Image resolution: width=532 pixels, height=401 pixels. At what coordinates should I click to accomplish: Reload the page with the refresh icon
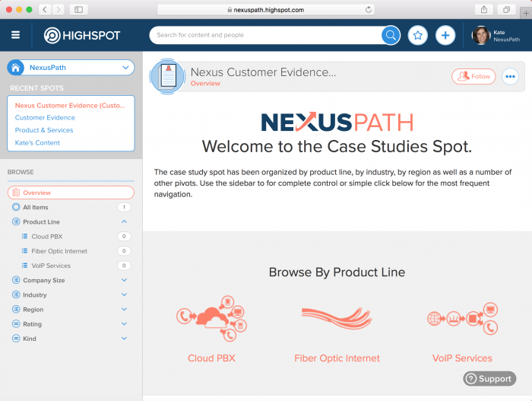tap(369, 10)
